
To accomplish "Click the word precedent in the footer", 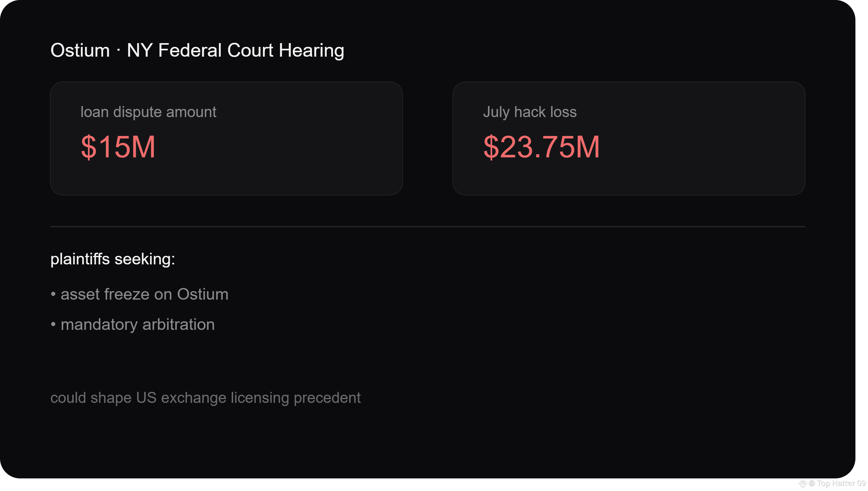I will tap(327, 398).
